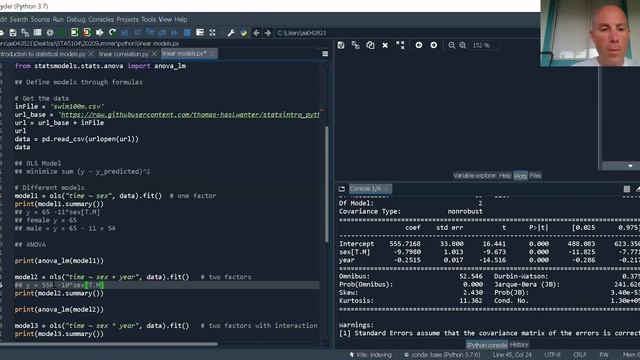640x360 pixels.
Task: Click Save all plots icon
Action: tap(356, 45)
